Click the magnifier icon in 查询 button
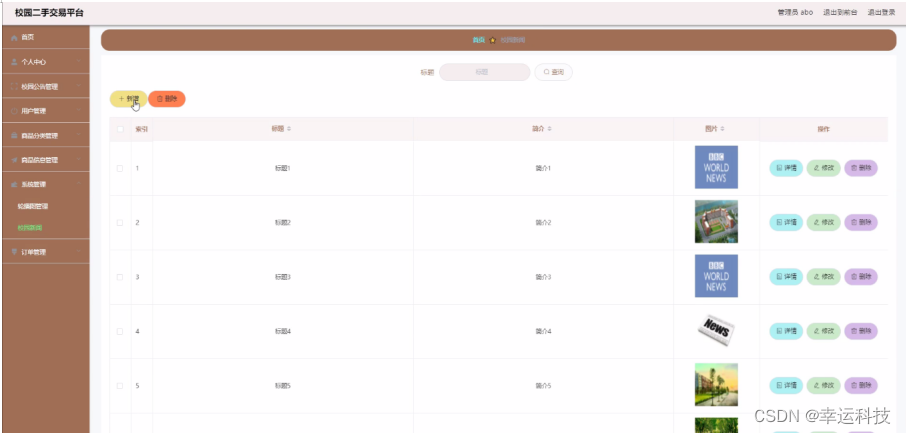Viewport: 906px width, 434px height. click(546, 72)
